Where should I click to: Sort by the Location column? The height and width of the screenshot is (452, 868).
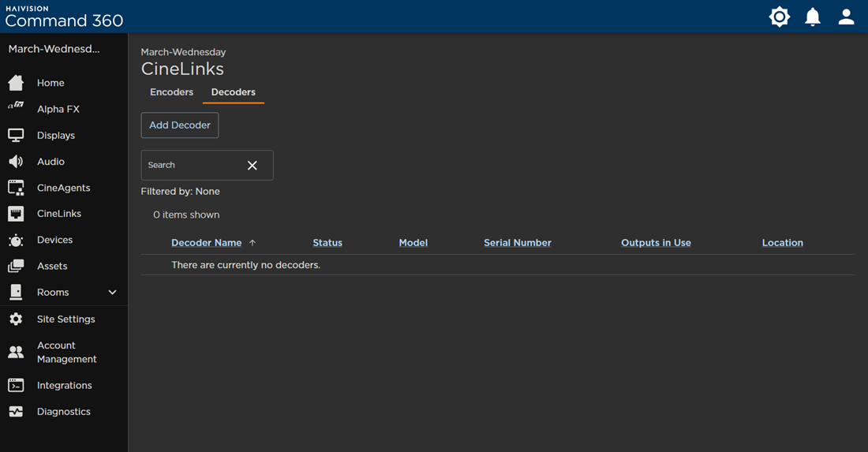pos(782,243)
